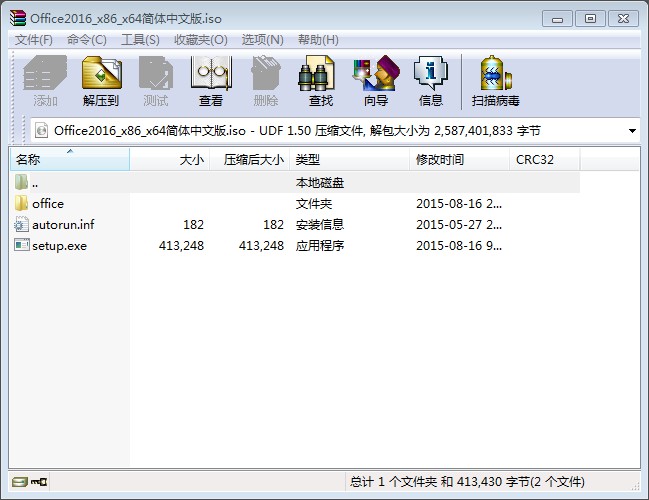Click the 添加 (Add) toolbar icon
Viewport: 649px width, 500px height.
(x=45, y=74)
